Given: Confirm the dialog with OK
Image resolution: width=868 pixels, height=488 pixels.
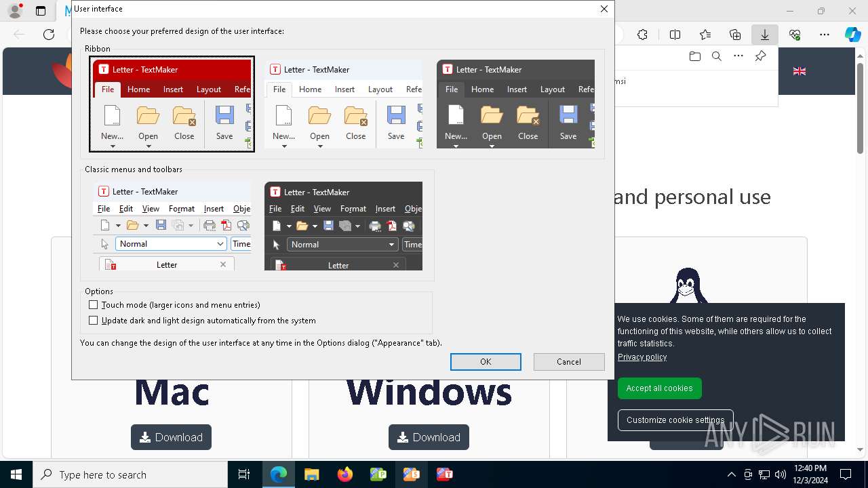Looking at the screenshot, I should click(x=486, y=362).
